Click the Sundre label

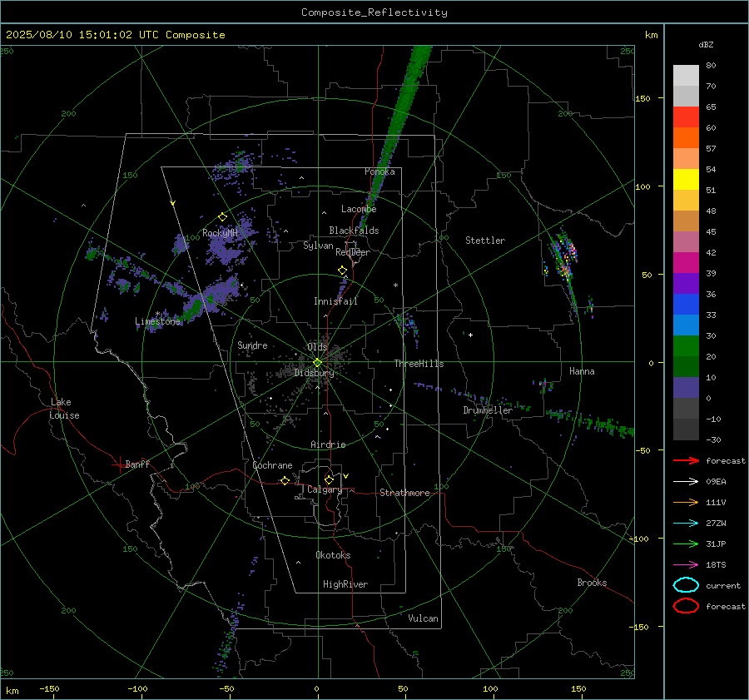[x=252, y=345]
